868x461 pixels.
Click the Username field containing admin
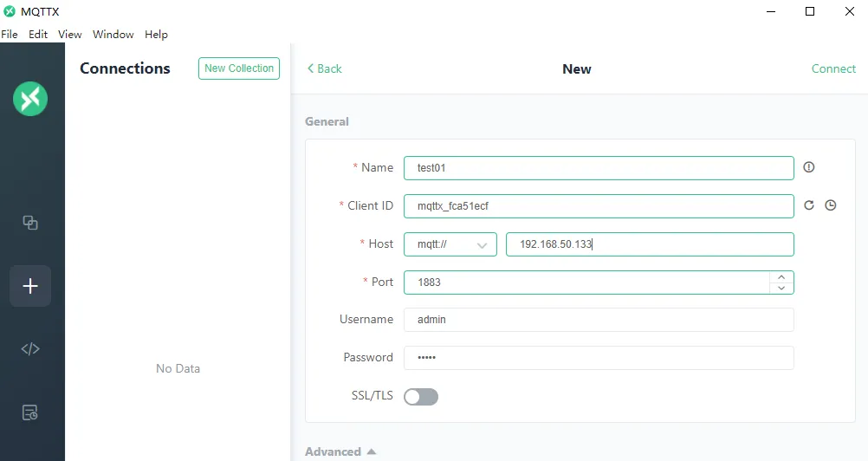[x=599, y=320]
